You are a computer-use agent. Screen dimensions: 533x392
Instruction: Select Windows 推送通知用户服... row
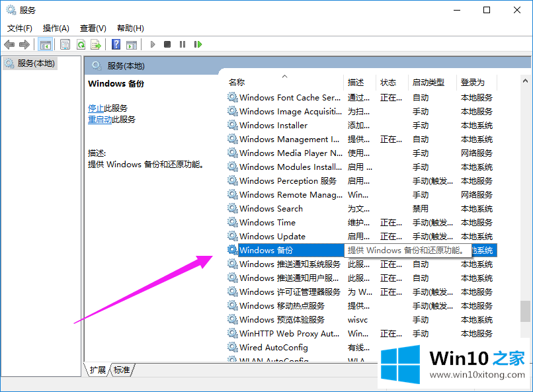[x=362, y=278]
